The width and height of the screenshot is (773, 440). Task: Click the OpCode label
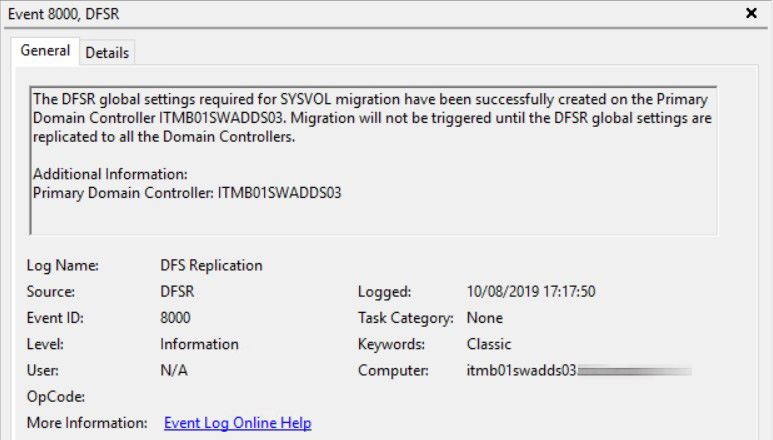pos(56,397)
